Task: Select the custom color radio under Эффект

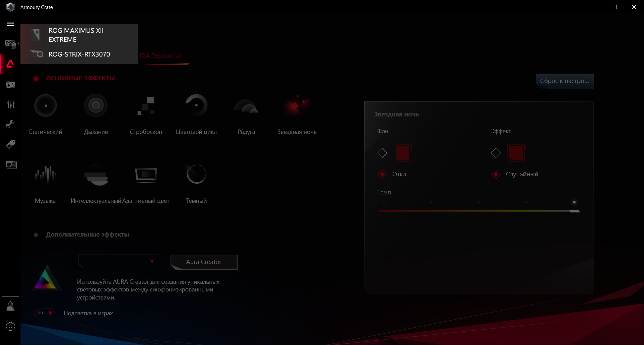Action: [x=496, y=153]
